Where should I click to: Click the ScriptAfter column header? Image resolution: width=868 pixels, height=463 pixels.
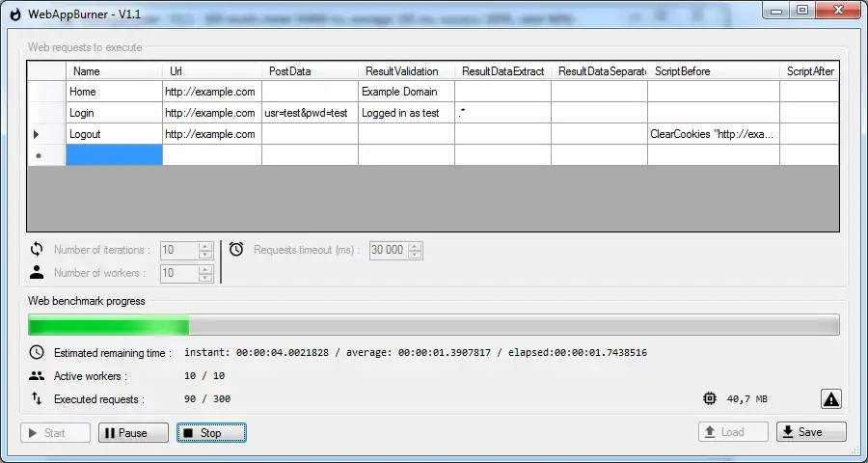[809, 70]
